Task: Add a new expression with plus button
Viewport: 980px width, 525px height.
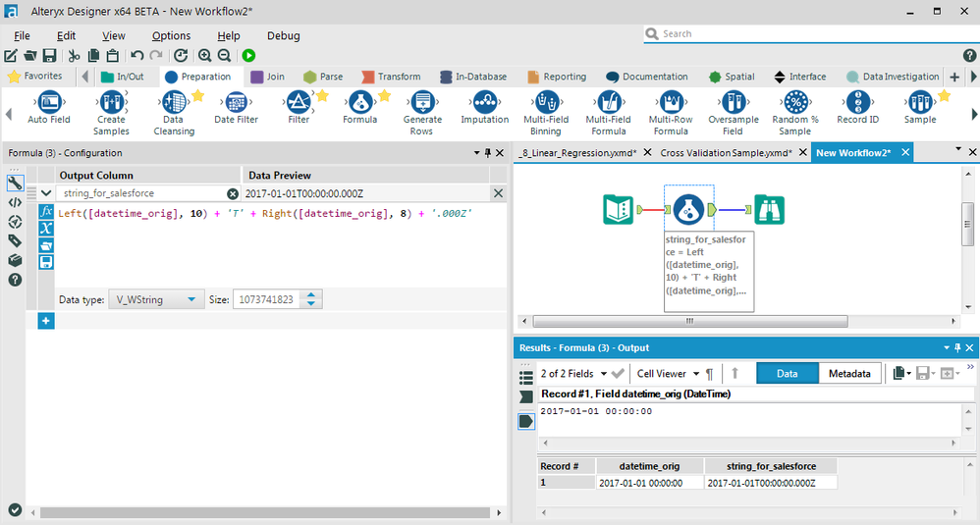Action: 45,321
